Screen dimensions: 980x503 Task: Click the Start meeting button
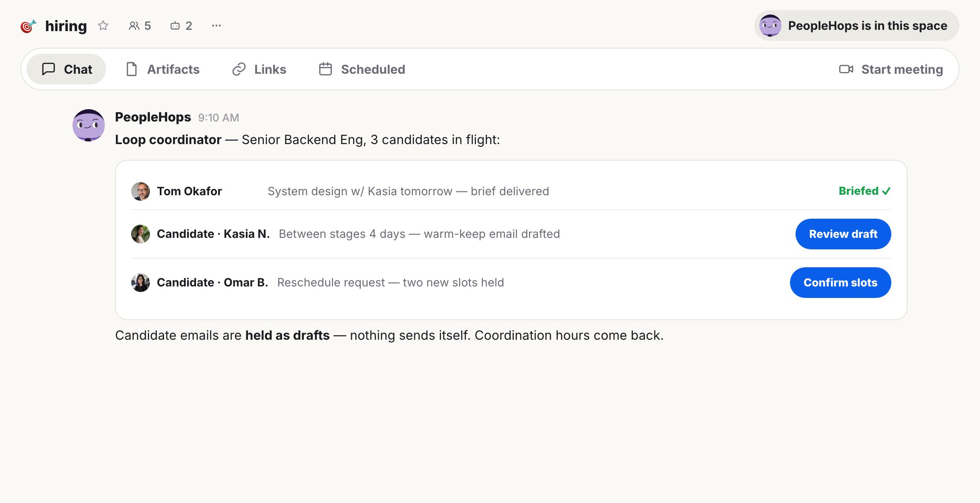(x=891, y=69)
